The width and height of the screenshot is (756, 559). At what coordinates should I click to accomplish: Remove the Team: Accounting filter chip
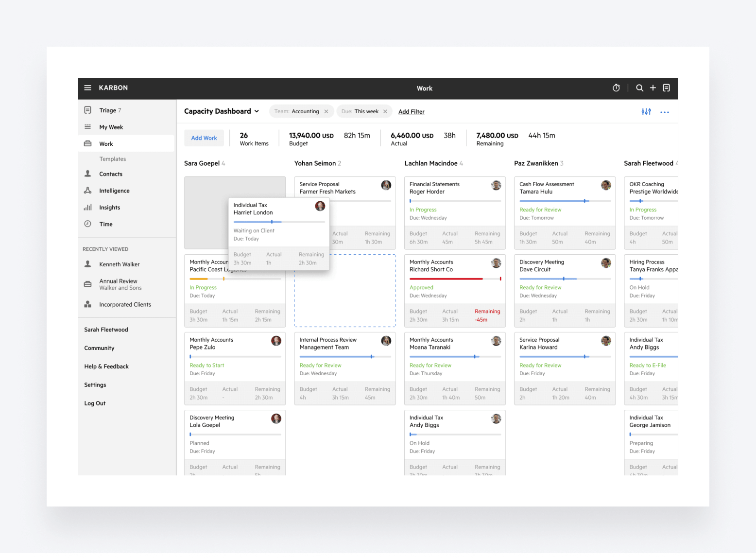(326, 112)
